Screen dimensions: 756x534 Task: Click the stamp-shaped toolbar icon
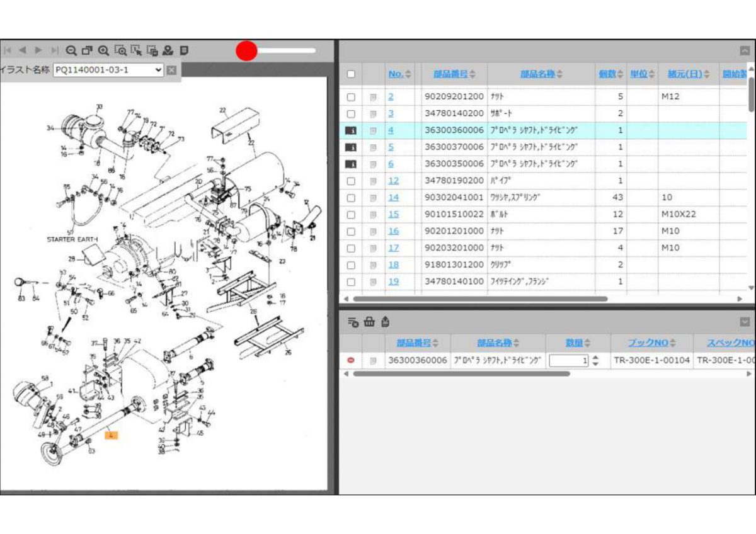tap(168, 50)
